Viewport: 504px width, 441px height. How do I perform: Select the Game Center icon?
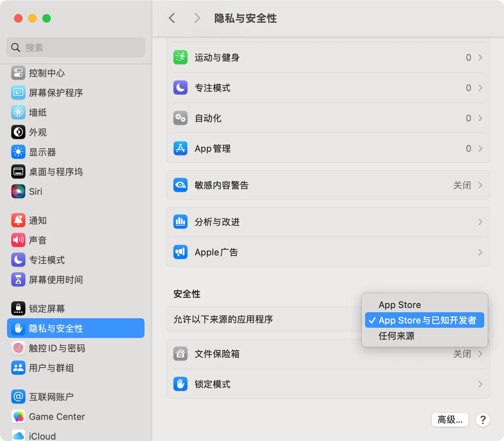(x=18, y=416)
